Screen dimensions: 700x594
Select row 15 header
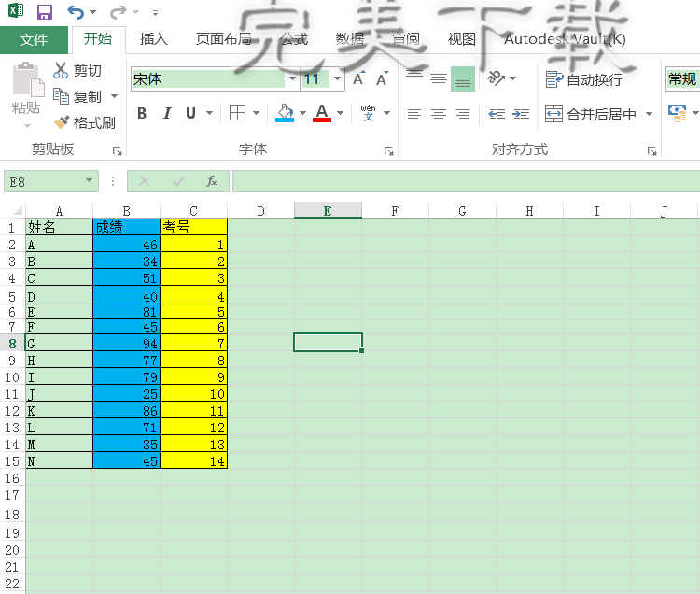click(12, 461)
